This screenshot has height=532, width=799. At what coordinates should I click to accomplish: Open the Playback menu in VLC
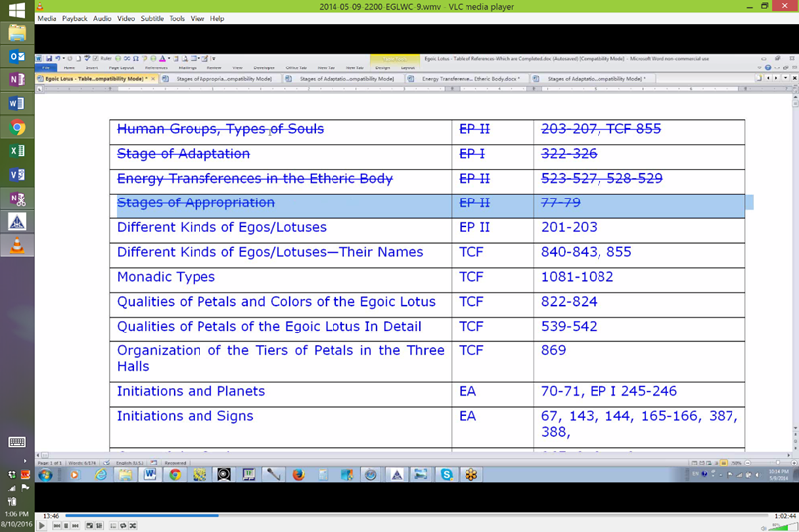[x=74, y=19]
